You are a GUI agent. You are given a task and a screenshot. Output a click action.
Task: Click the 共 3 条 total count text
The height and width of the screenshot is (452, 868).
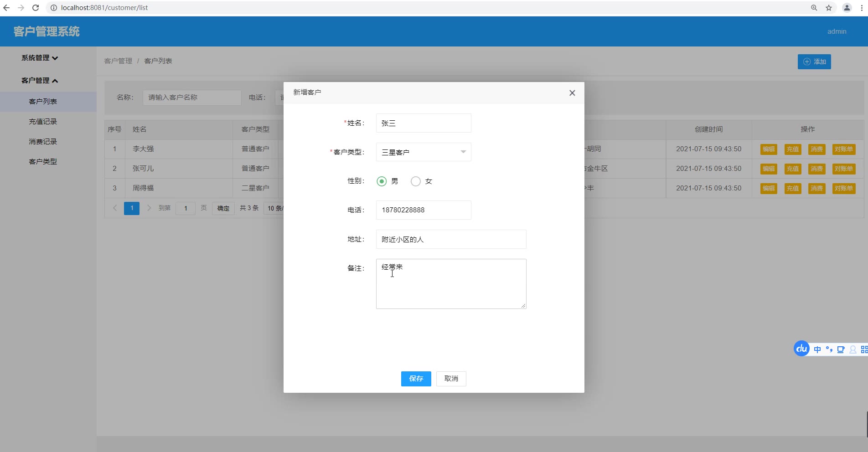pos(249,208)
